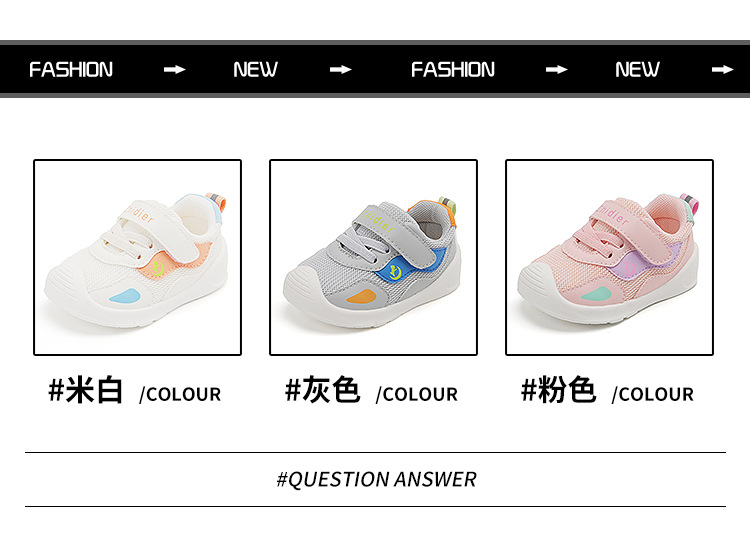This screenshot has width=750, height=533.
Task: Click the orange patch on gray shoe toe
Action: (x=362, y=297)
